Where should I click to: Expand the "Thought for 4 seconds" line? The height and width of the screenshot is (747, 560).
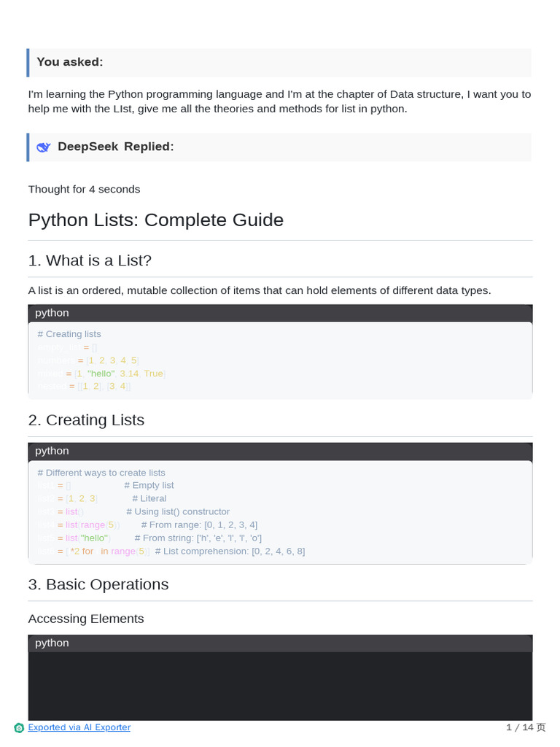coord(84,189)
